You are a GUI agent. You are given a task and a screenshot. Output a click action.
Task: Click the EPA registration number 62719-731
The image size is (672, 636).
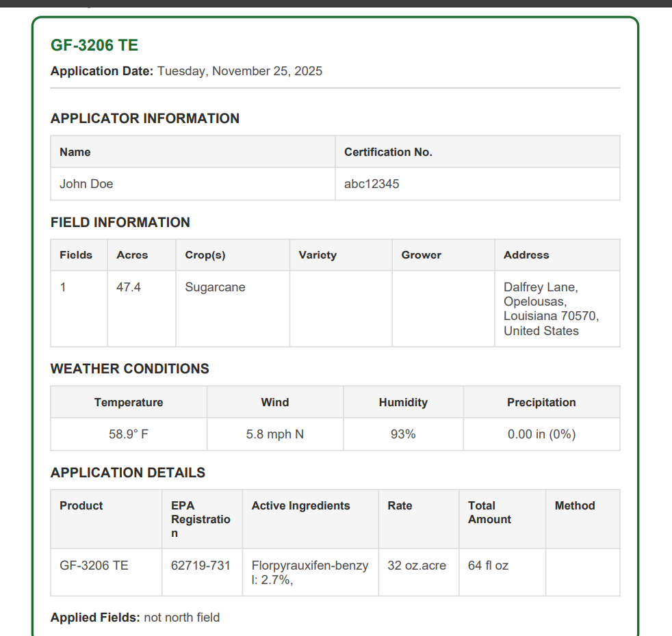[x=201, y=566]
